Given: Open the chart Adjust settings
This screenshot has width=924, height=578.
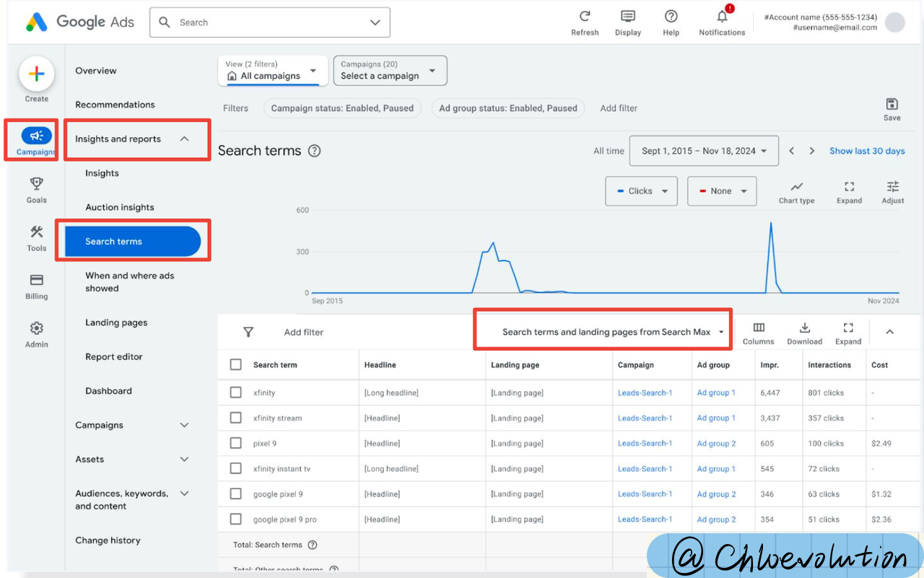Looking at the screenshot, I should coord(893,193).
